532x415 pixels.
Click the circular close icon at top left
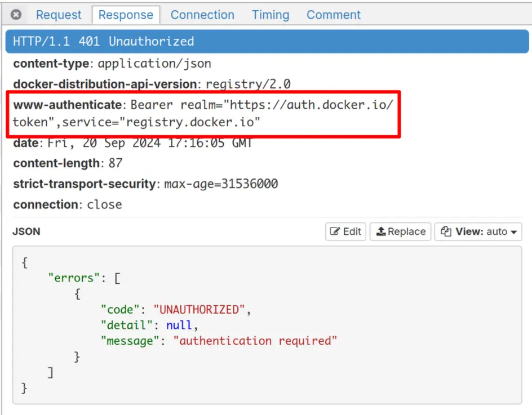click(x=15, y=14)
